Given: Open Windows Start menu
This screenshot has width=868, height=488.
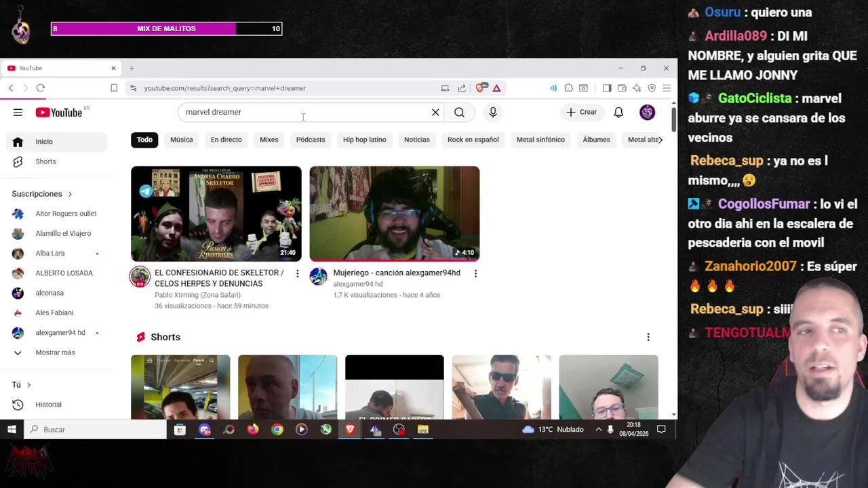Looking at the screenshot, I should pos(12,430).
